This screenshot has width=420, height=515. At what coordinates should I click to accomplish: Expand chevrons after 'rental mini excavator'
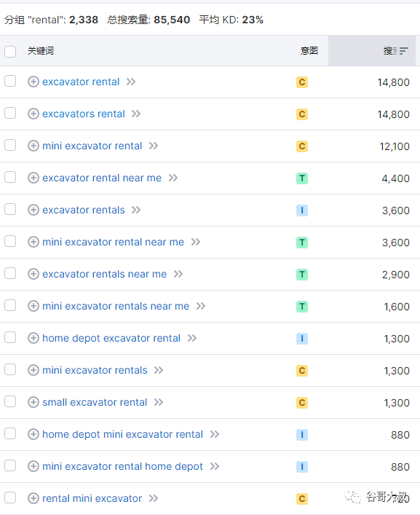coord(154,498)
